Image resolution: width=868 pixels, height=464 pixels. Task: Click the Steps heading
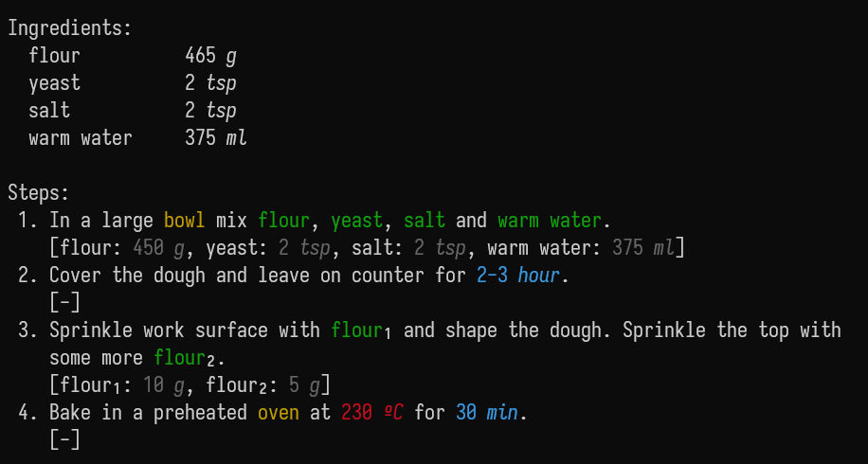(x=39, y=193)
